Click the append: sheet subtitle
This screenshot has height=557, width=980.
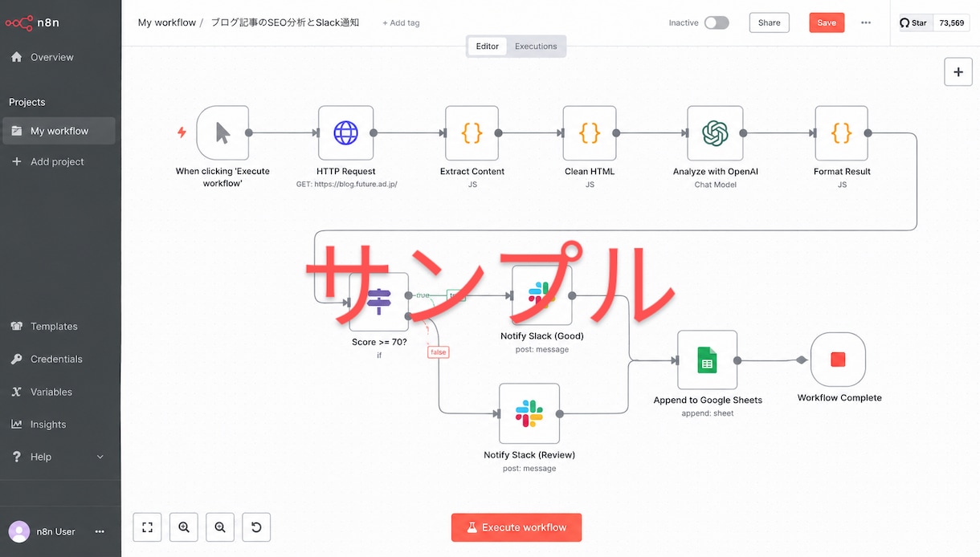tap(708, 413)
